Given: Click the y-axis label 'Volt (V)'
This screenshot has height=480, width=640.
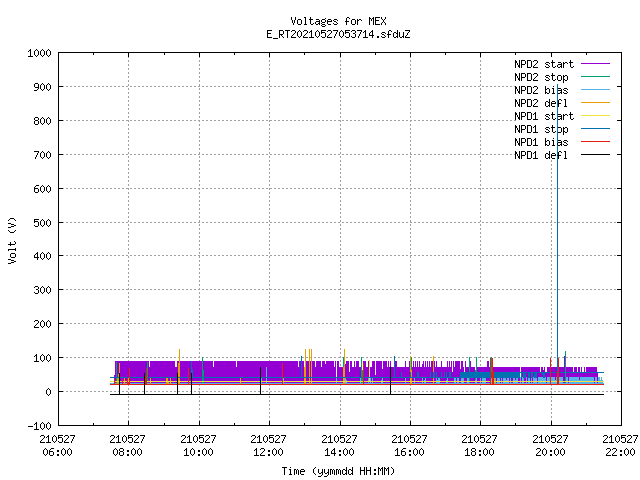Looking at the screenshot, I should [12, 240].
